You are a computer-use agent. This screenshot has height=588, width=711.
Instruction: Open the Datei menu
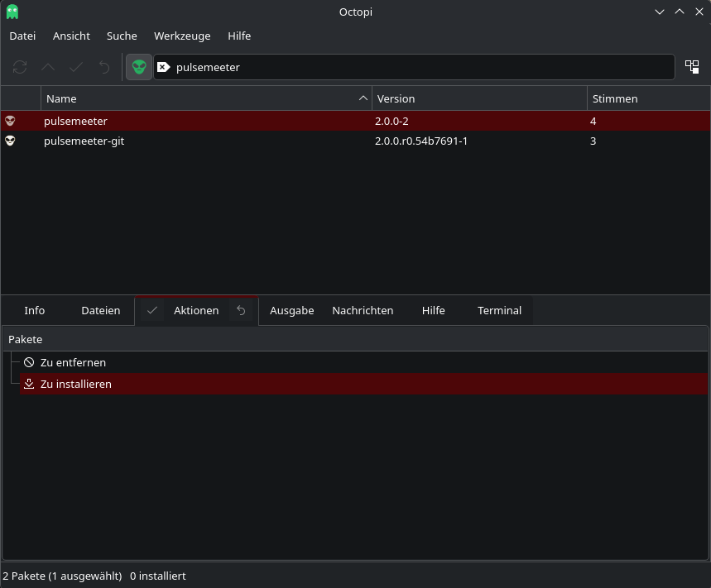(x=22, y=36)
